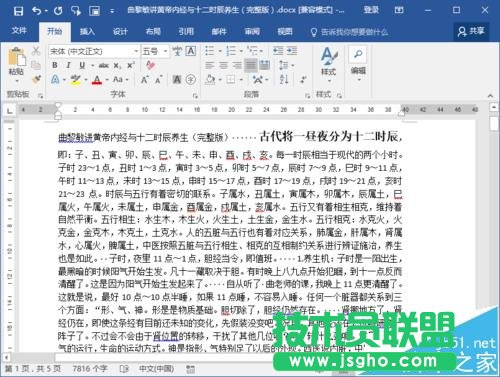Switch to the 插入 Insert tab
Screen dimensions: 500x377
click(x=87, y=32)
